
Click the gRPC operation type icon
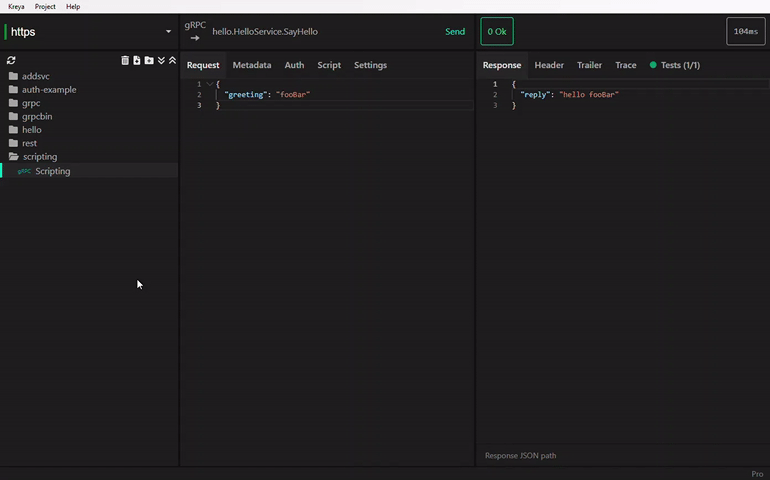pos(194,31)
